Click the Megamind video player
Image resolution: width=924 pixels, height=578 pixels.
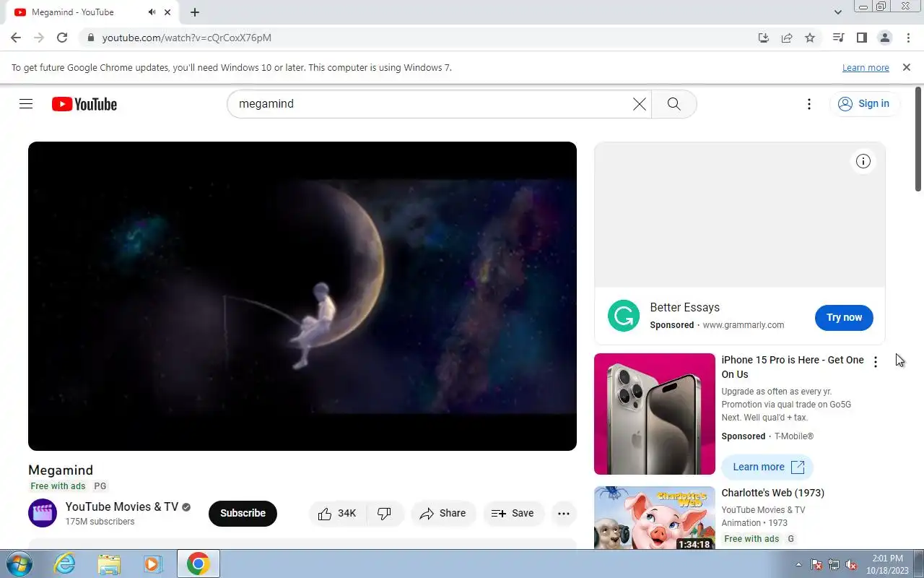click(x=302, y=296)
